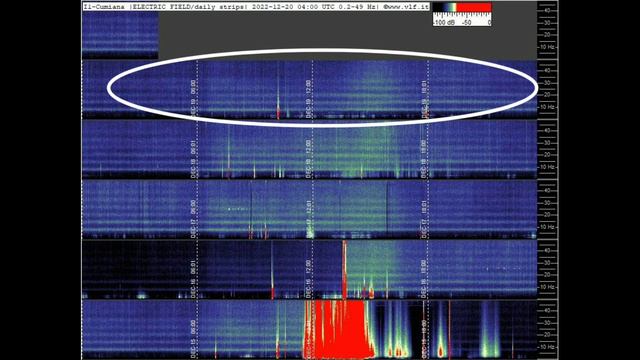
Task: Click the DEC 18 06:01 time marker
Action: [193, 158]
